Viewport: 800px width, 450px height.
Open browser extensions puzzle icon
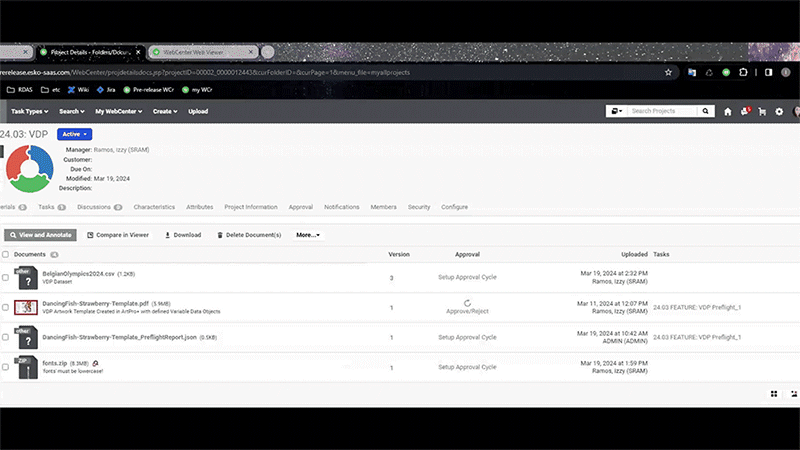click(x=745, y=72)
